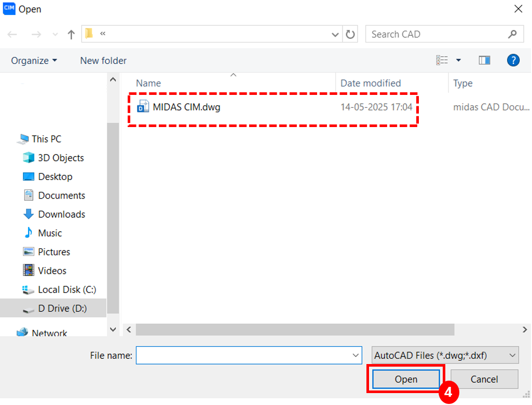Select This PC in the navigation pane
The width and height of the screenshot is (532, 405).
47,139
